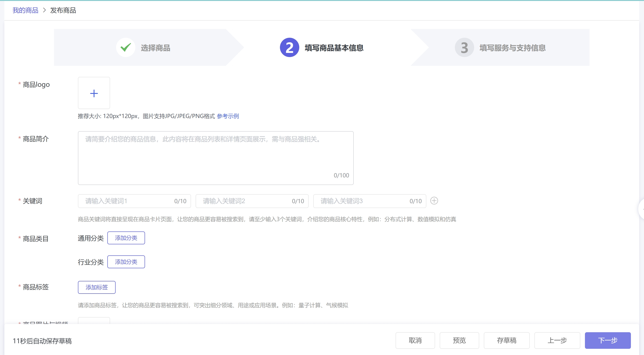Click into the 商品简介 text area
Image resolution: width=644 pixels, height=355 pixels.
pos(216,158)
